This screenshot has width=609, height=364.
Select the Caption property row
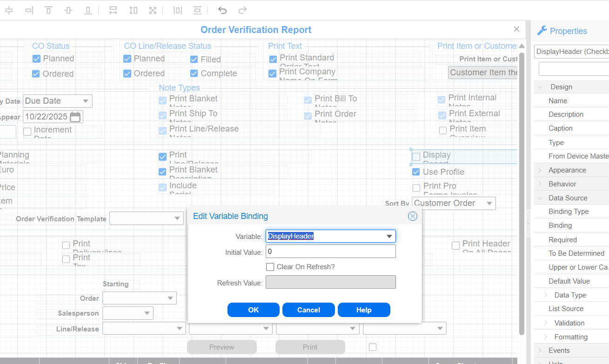[x=572, y=128]
